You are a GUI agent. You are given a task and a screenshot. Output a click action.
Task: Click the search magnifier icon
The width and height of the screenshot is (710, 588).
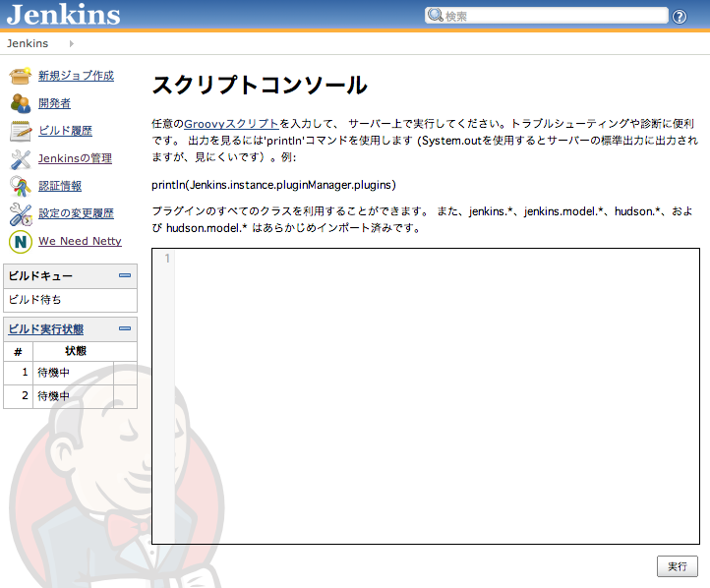point(436,15)
